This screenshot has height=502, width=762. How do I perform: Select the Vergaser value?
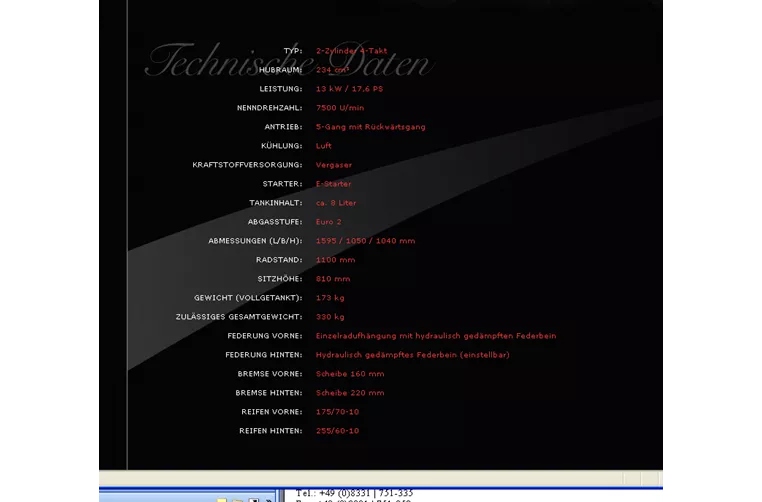[333, 165]
